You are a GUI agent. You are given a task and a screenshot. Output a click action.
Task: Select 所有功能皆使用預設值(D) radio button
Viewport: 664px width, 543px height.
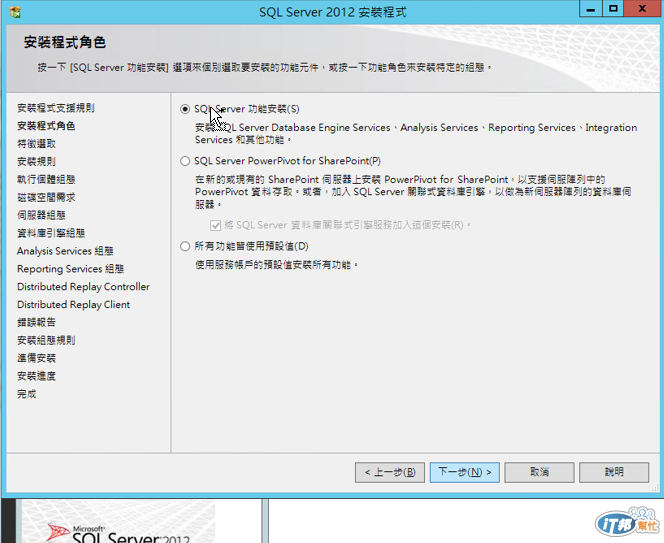click(x=185, y=246)
